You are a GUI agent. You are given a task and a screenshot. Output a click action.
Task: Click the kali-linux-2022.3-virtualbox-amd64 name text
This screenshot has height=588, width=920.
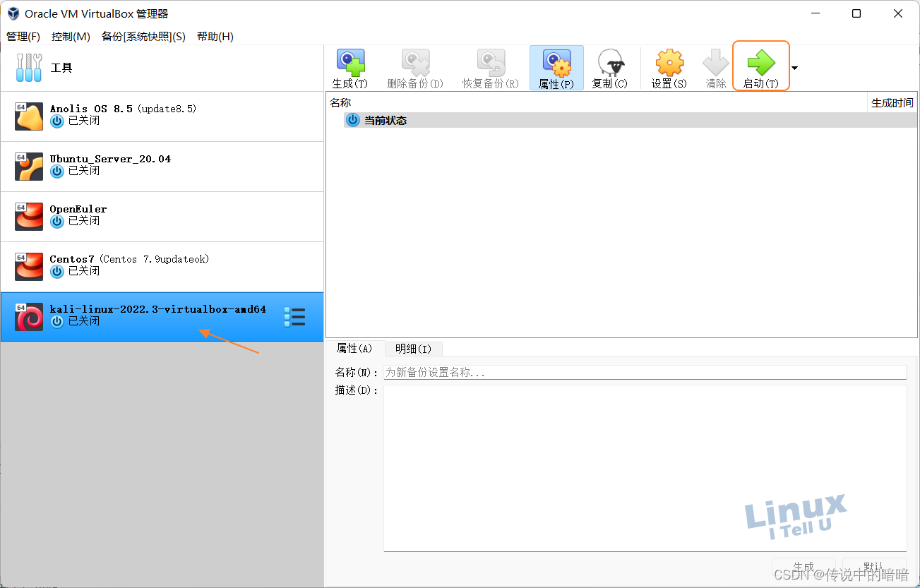(158, 309)
